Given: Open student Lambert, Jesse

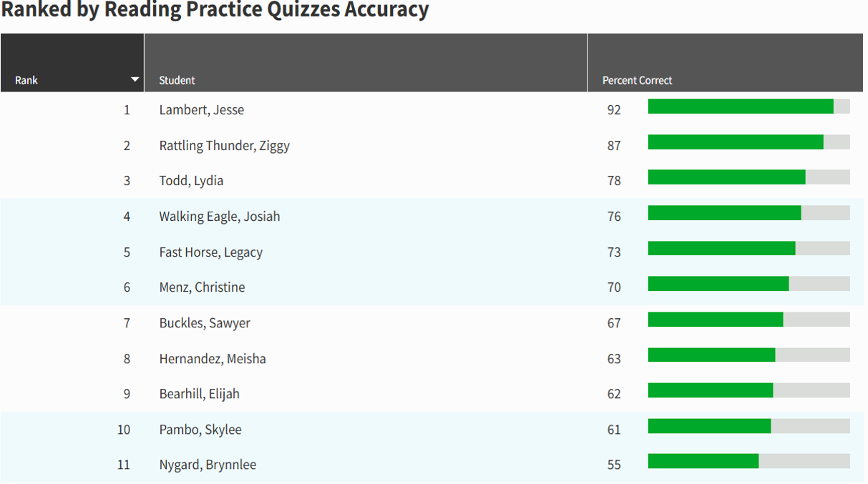Looking at the screenshot, I should [201, 110].
